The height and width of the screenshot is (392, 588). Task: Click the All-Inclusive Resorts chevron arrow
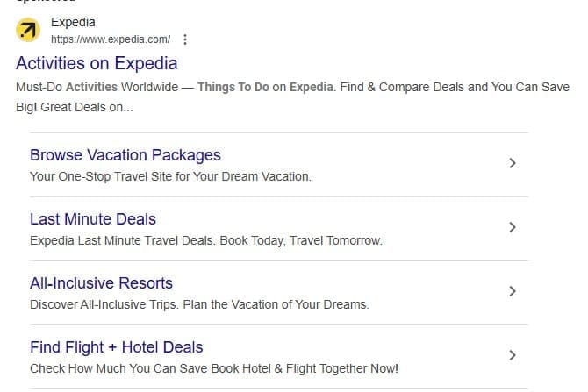513,292
